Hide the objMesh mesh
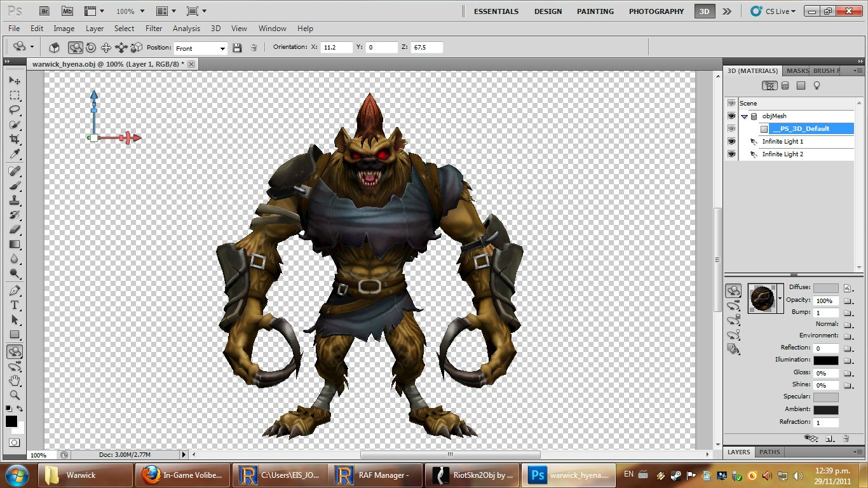Viewport: 868px width, 488px height. [731, 116]
